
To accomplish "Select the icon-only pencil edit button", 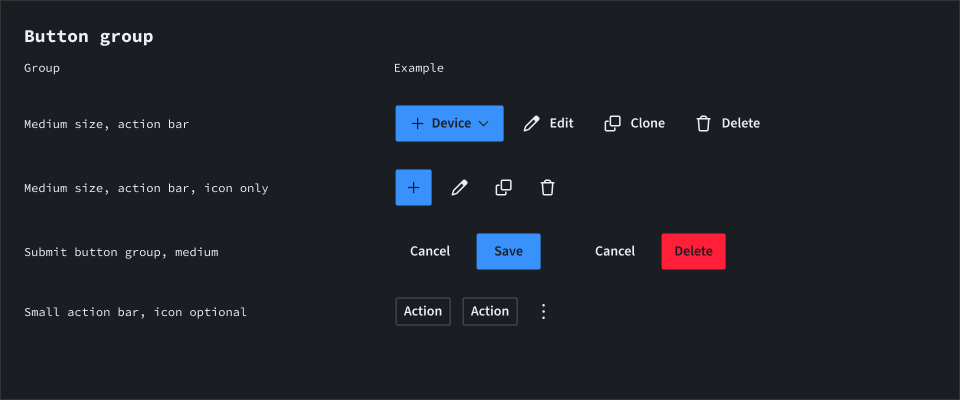I will (x=459, y=188).
